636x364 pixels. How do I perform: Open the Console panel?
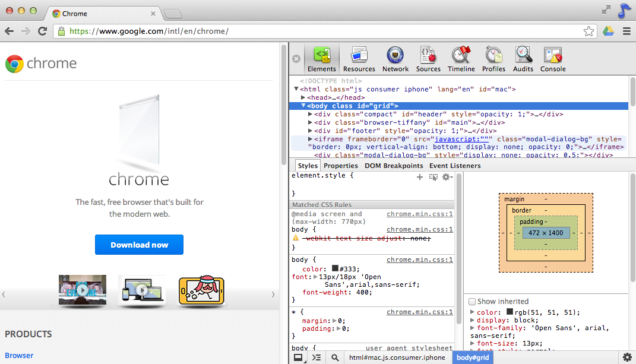553,59
